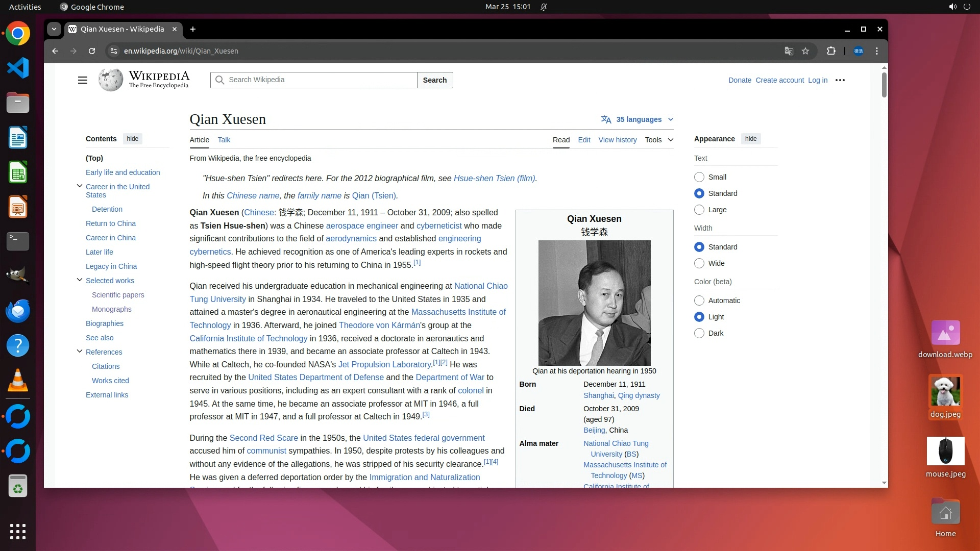Screen dimensions: 980x551
Task: Enable the Dark color mode
Action: coord(699,333)
